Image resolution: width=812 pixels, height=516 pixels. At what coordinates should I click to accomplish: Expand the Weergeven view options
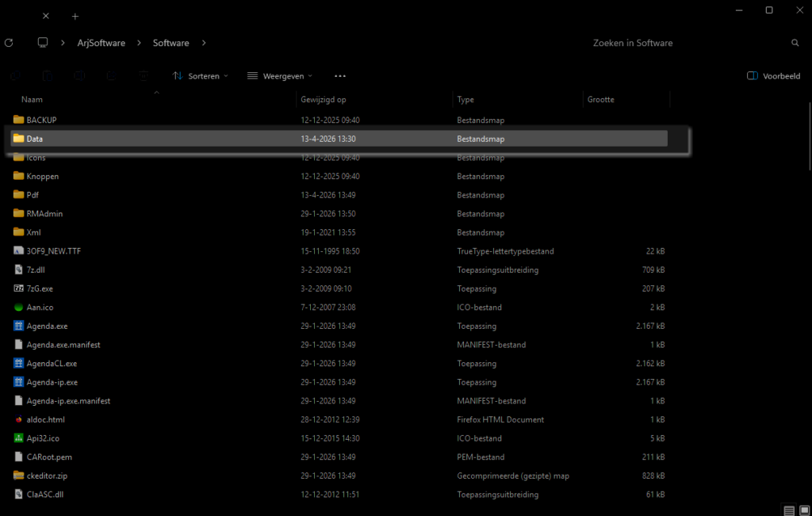280,76
